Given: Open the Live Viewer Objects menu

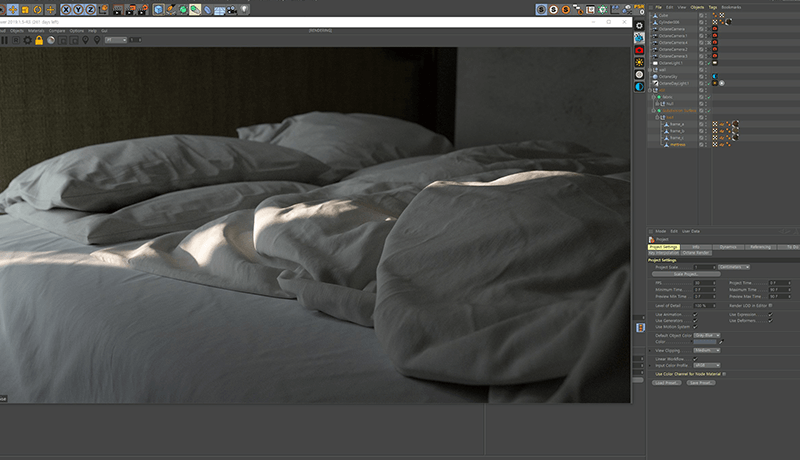Looking at the screenshot, I should [x=17, y=31].
